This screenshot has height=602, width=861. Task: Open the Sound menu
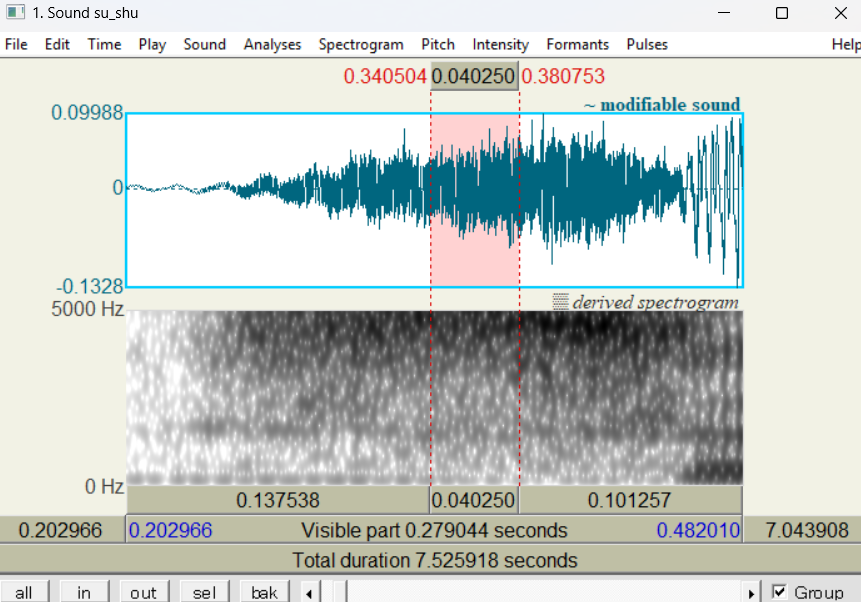click(x=205, y=44)
